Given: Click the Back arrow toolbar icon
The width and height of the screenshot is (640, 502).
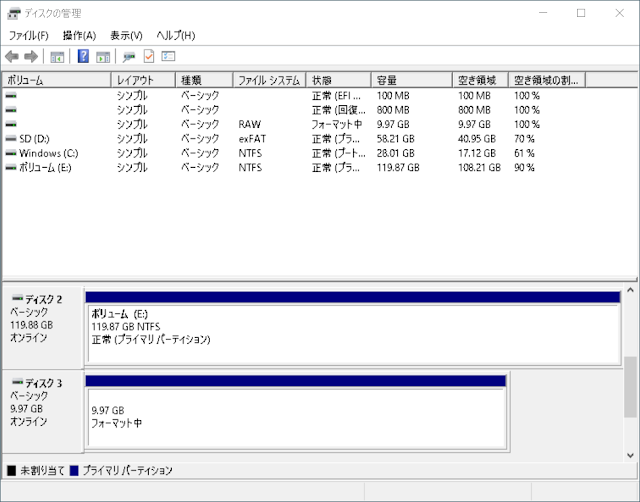Looking at the screenshot, I should coord(12,56).
